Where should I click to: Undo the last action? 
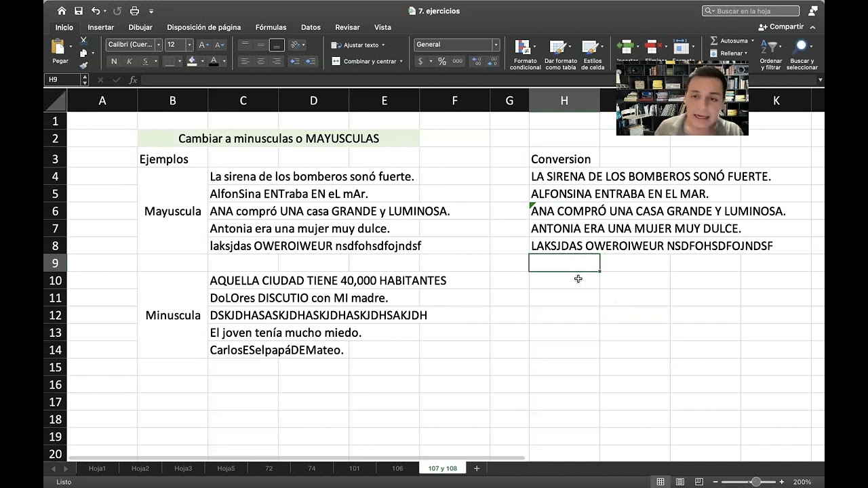pyautogui.click(x=96, y=11)
